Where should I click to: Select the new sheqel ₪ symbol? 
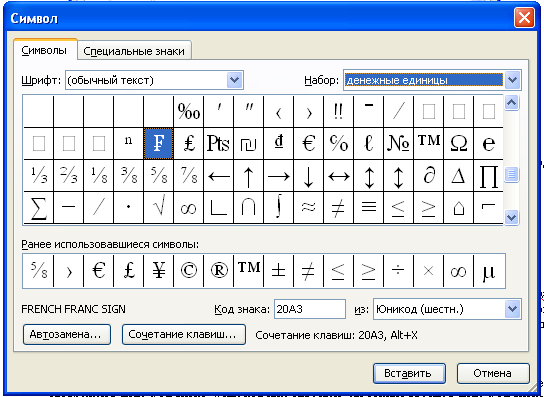[248, 143]
